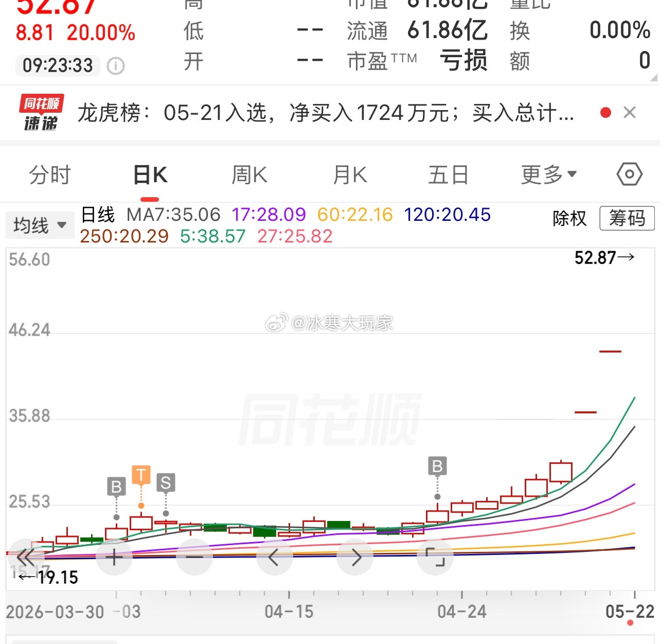Tap the latest limit-up candle on chart
This screenshot has width=660, height=644.
click(x=610, y=352)
